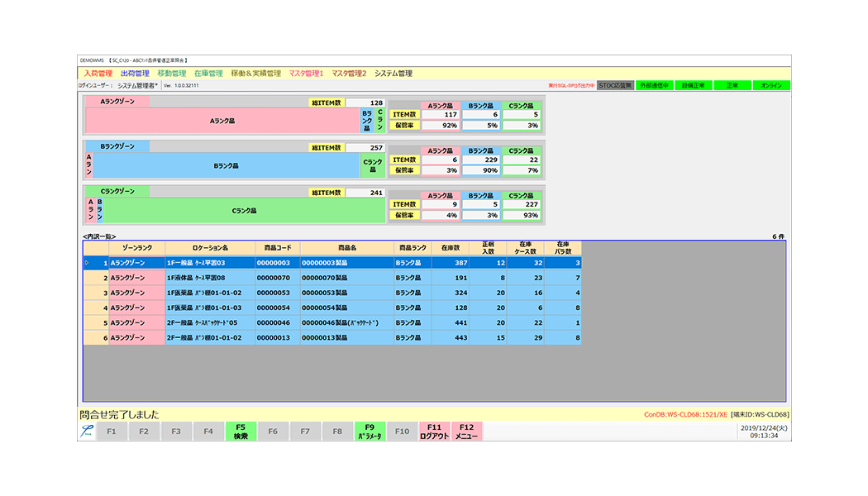Viewport: 868px width, 496px height.
Task: Click the 設備正常 status indicator
Action: [x=693, y=86]
